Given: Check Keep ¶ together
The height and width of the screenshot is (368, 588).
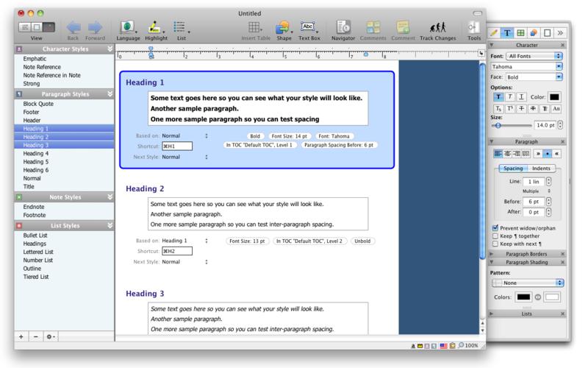Looking at the screenshot, I should click(495, 236).
